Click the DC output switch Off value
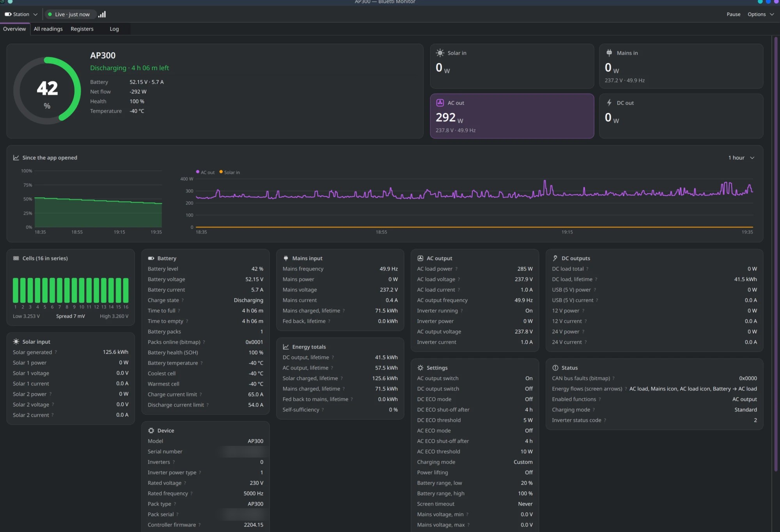Screen dimensions: 780x532 (529, 389)
